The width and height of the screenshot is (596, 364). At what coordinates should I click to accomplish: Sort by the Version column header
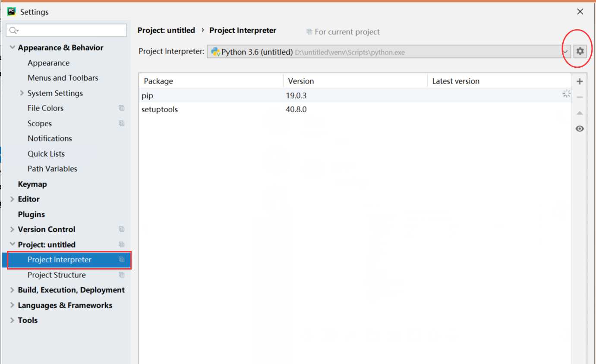coord(355,81)
